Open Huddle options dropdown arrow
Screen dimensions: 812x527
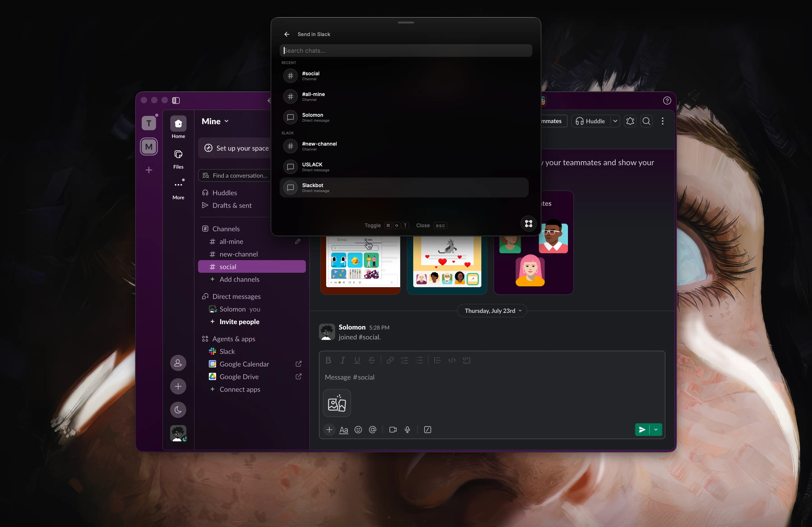click(x=615, y=121)
